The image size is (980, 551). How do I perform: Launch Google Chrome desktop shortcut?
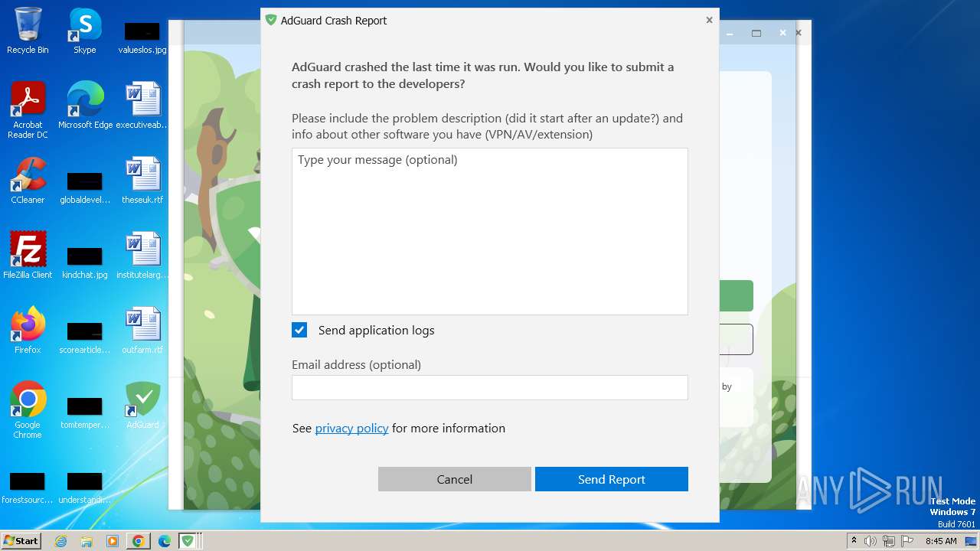[28, 410]
